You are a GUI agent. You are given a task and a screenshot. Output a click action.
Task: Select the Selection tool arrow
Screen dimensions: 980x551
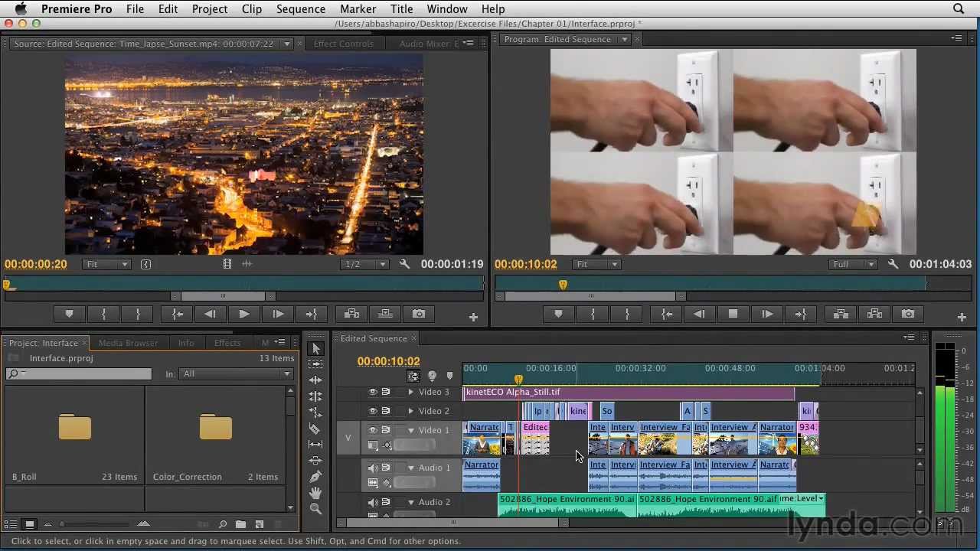click(315, 348)
